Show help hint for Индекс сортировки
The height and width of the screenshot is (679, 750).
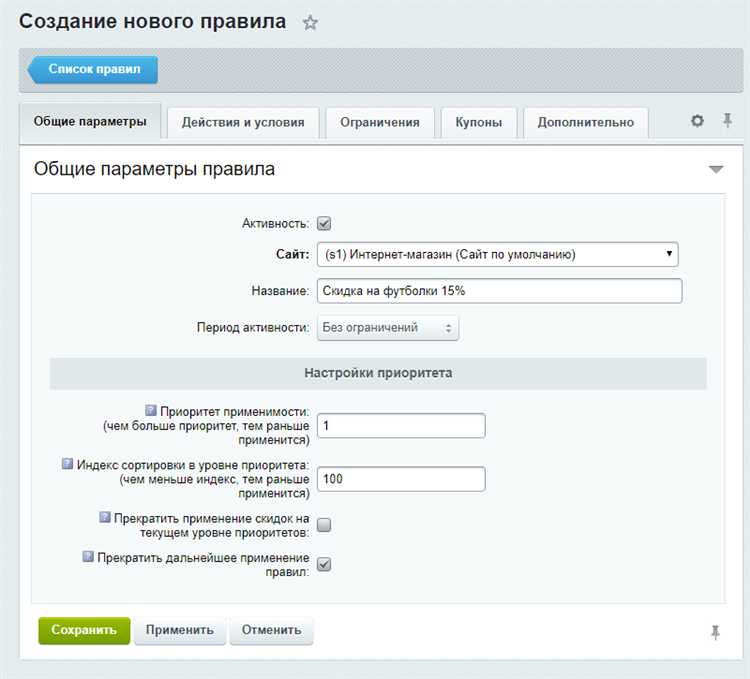click(x=67, y=464)
